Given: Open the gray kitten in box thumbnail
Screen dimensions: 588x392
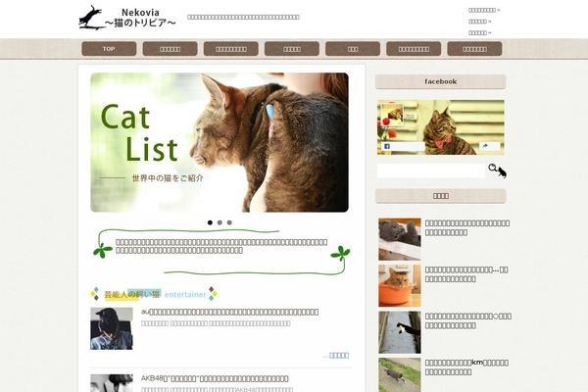Looking at the screenshot, I should click(x=400, y=239).
